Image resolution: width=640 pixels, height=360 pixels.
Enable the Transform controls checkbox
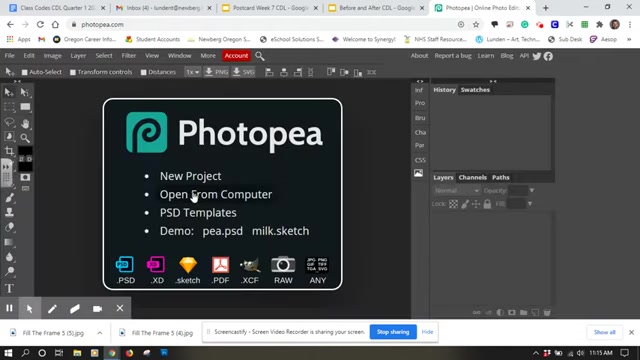(73, 72)
